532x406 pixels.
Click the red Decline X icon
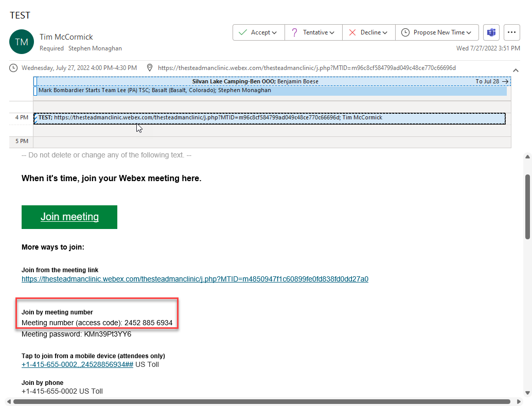(352, 32)
